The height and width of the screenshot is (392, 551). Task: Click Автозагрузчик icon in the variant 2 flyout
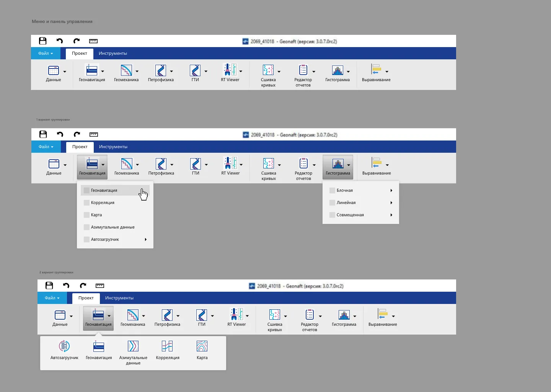pyautogui.click(x=64, y=346)
